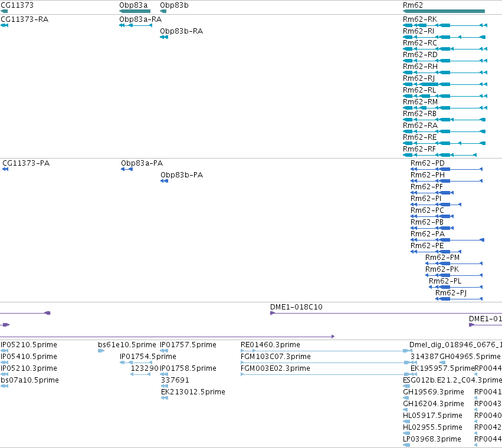Select protein Obp83a-PA

(142, 163)
